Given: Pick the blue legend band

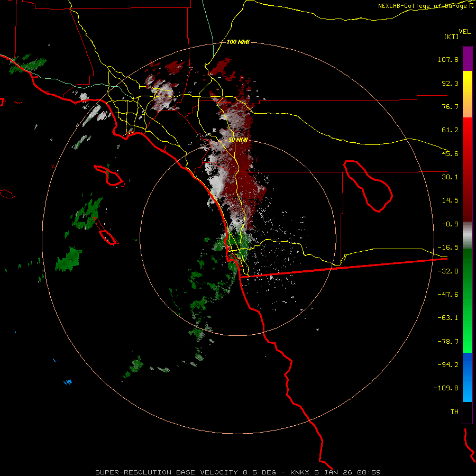Looking at the screenshot, I should click(467, 377).
